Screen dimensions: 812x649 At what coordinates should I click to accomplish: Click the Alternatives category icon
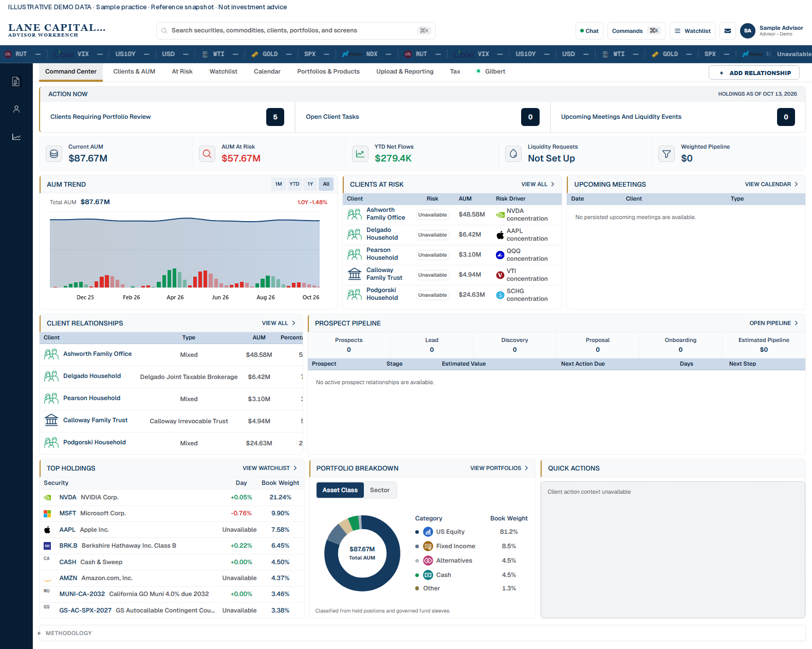click(x=428, y=561)
